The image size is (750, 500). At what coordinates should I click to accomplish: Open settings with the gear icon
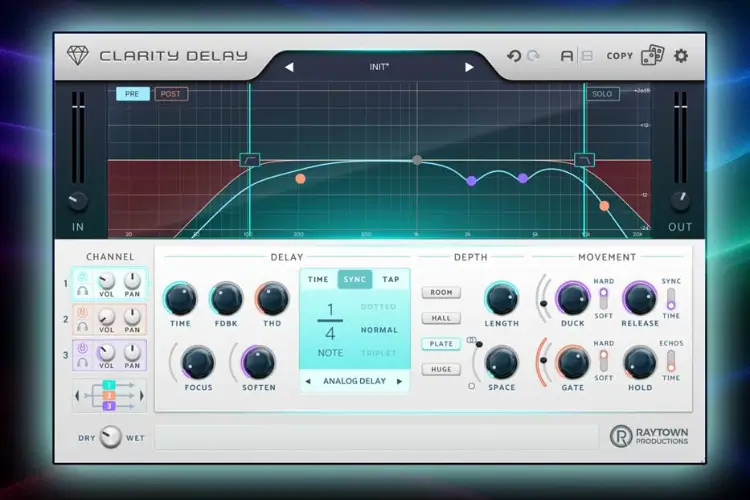coord(681,56)
